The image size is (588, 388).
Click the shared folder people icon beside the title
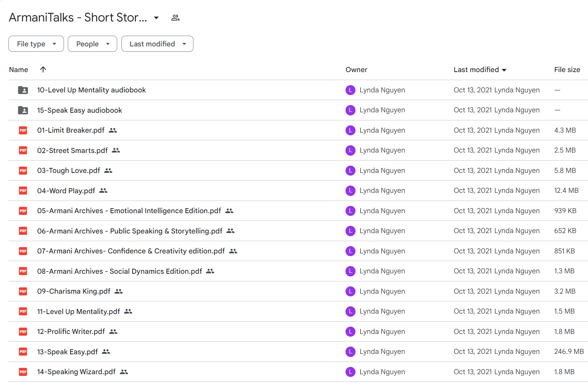pyautogui.click(x=175, y=18)
